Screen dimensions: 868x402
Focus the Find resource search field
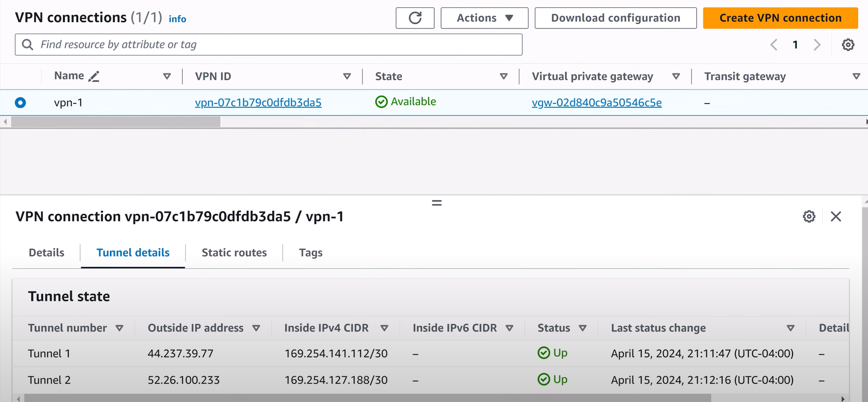coord(274,44)
